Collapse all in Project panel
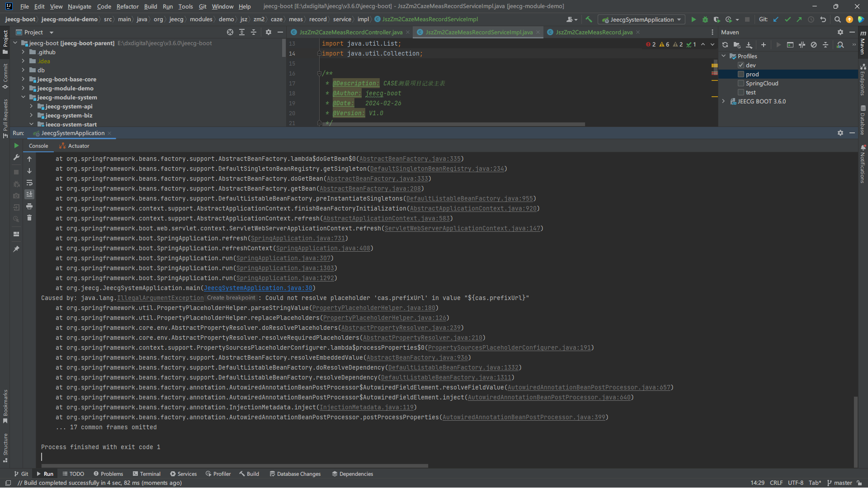The width and height of the screenshot is (868, 488). 254,32
